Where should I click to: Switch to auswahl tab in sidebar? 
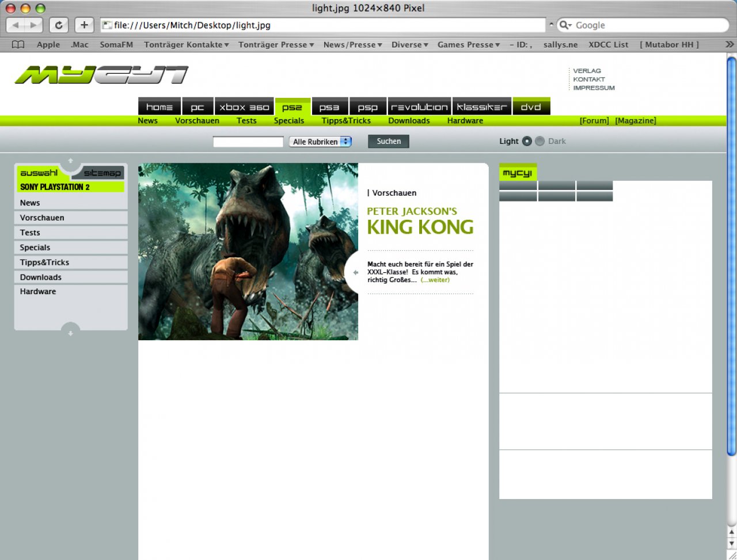pyautogui.click(x=39, y=173)
